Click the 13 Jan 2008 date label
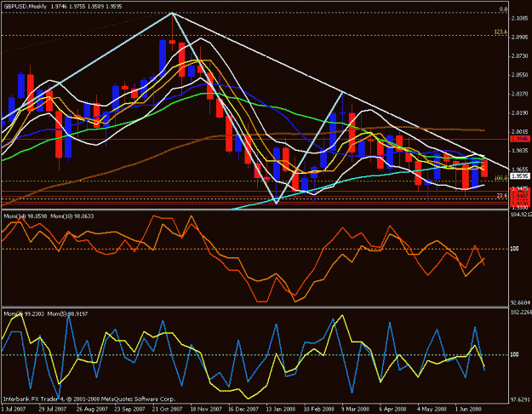The height and width of the screenshot is (414, 532). tap(281, 409)
